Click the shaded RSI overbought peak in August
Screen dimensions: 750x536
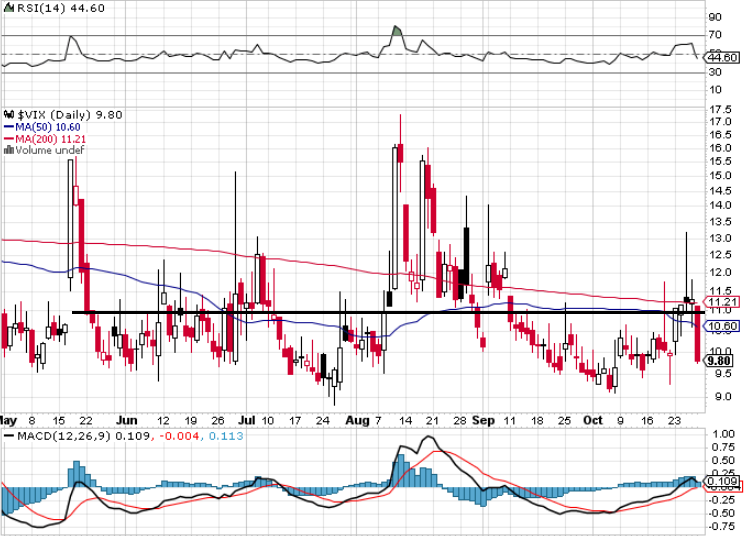point(397,31)
